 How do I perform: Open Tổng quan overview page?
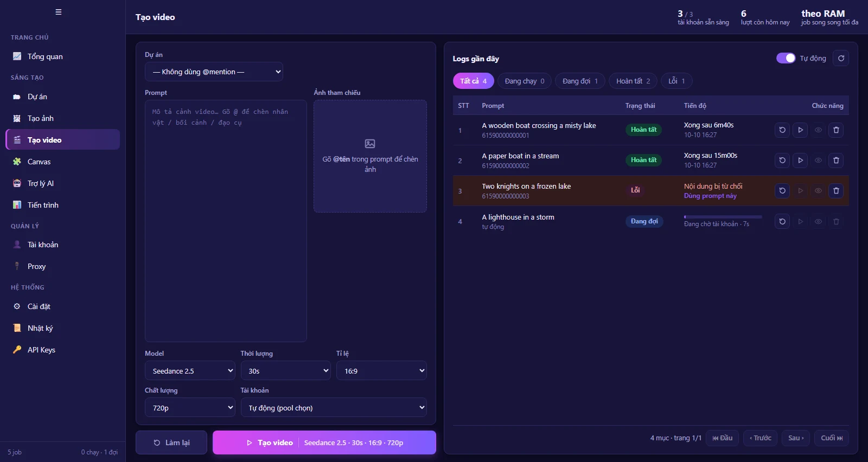tap(63, 56)
